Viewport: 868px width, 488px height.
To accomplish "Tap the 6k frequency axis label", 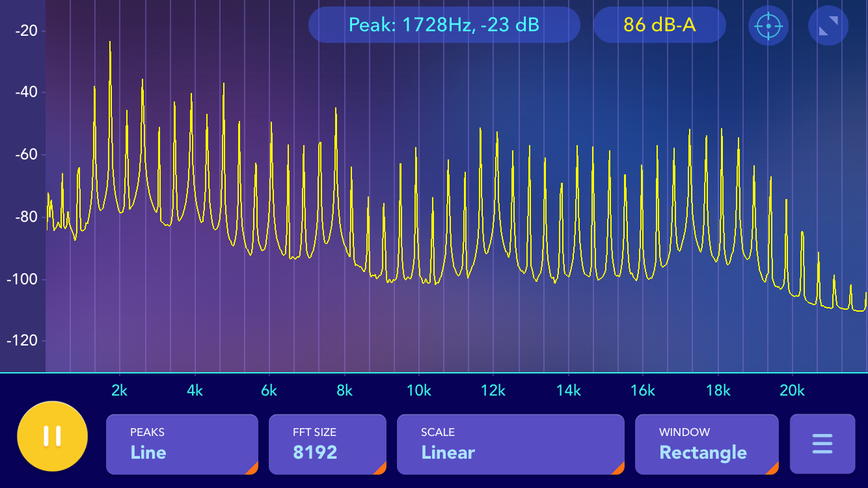I will (269, 390).
